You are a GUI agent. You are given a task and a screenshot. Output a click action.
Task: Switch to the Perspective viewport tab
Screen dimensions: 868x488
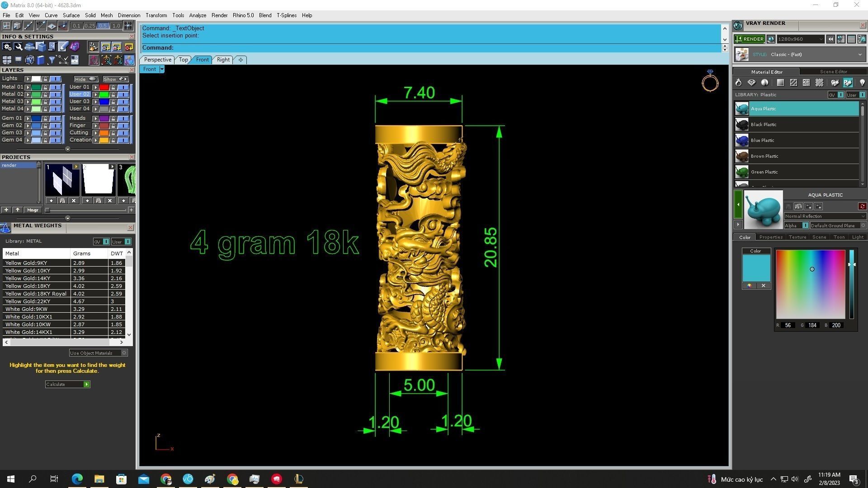[x=157, y=60]
